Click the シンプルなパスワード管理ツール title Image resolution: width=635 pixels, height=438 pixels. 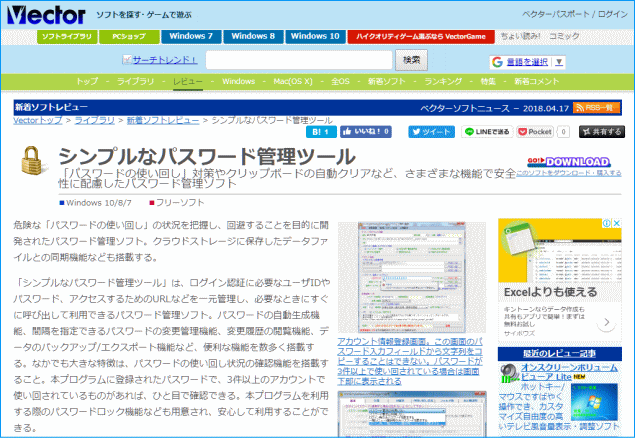[x=207, y=156]
